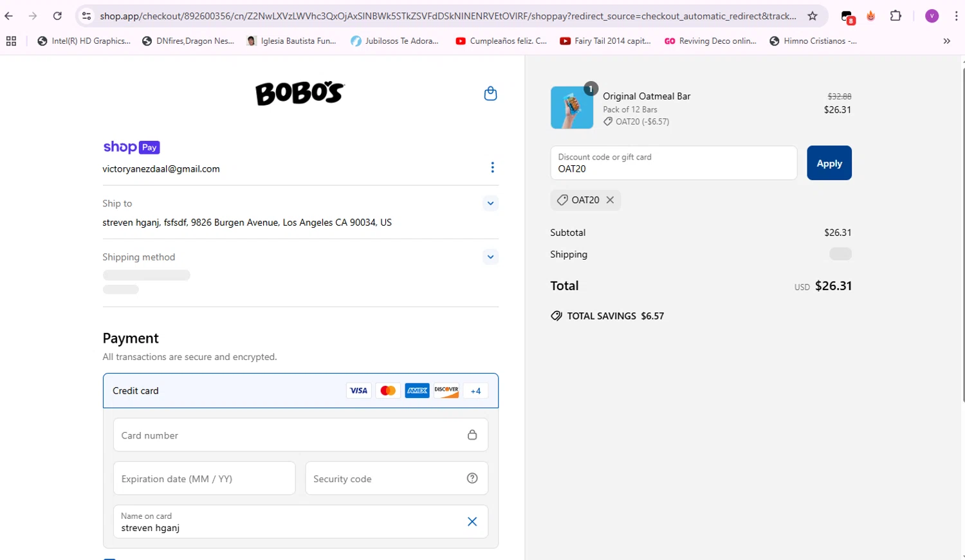Click the Visa card icon

click(x=358, y=390)
